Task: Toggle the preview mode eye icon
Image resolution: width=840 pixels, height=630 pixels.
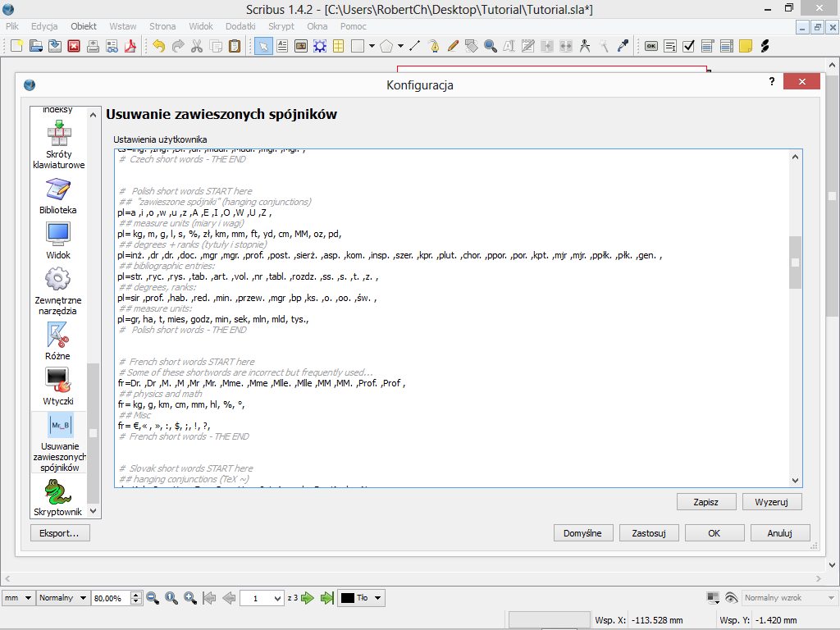Action: [x=731, y=598]
